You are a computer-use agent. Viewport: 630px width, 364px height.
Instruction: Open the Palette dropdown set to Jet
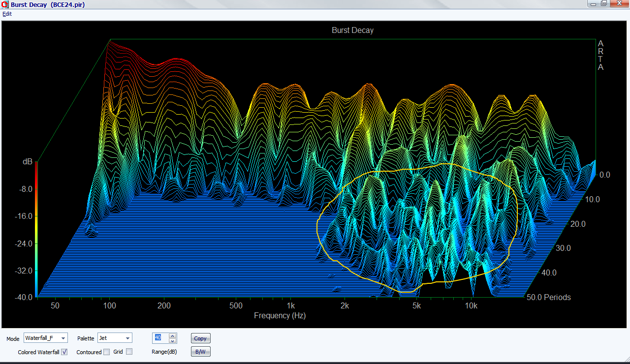127,338
